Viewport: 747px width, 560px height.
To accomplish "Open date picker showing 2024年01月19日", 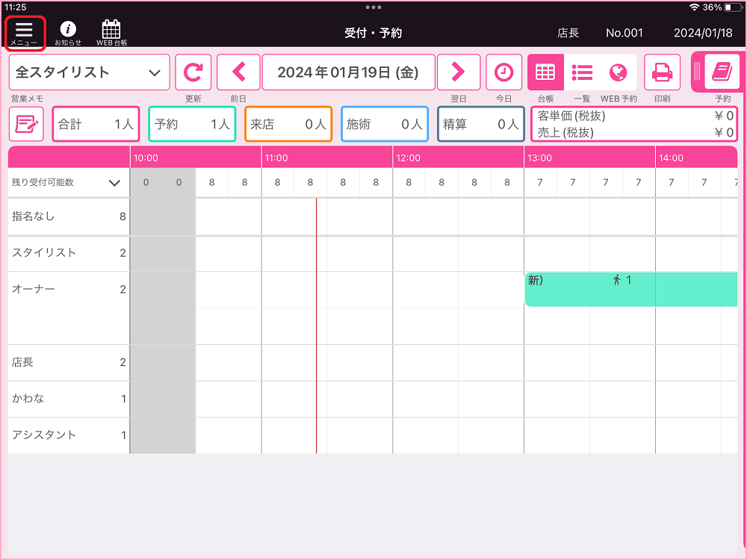I will pyautogui.click(x=347, y=72).
